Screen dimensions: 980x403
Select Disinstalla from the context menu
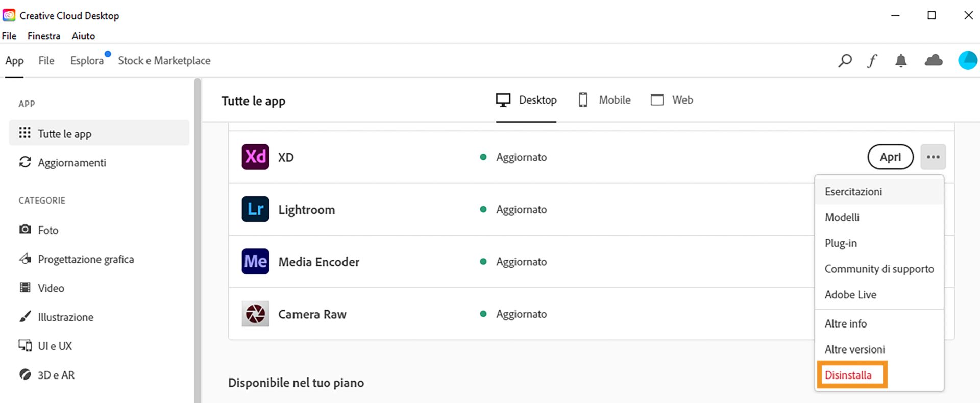pyautogui.click(x=848, y=375)
